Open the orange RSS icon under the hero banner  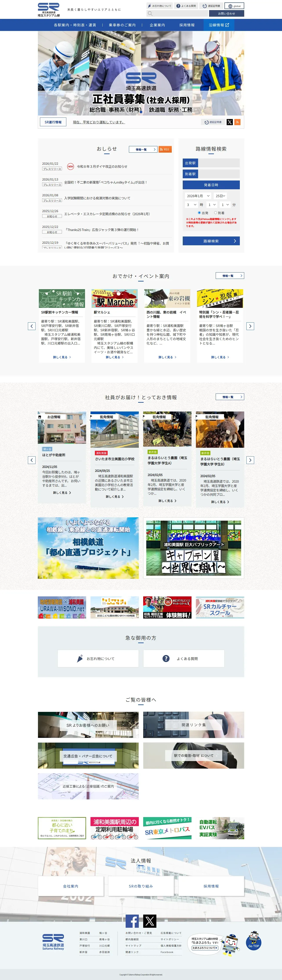pyautogui.click(x=237, y=122)
